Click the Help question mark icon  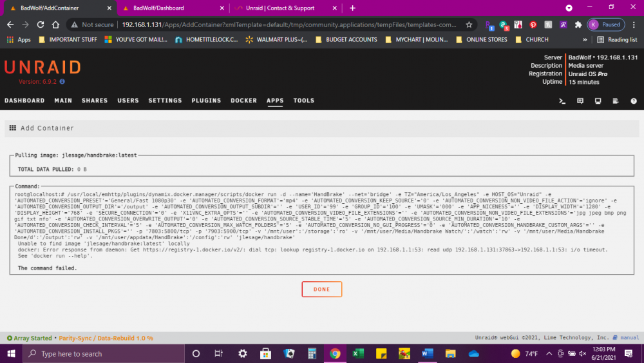pyautogui.click(x=634, y=101)
